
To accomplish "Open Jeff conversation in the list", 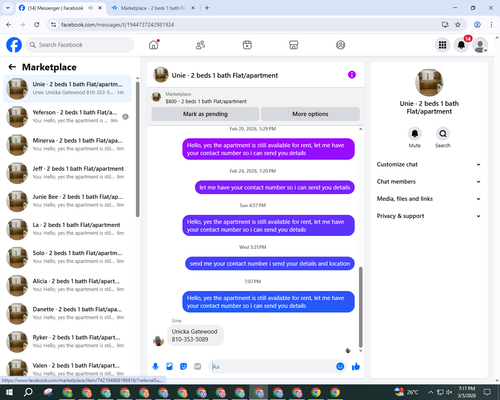I will (x=67, y=173).
